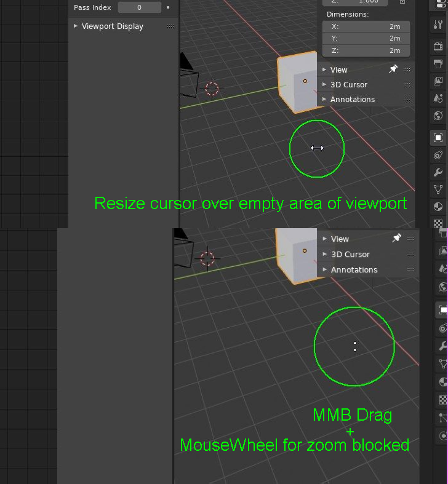The height and width of the screenshot is (484, 448).
Task: Click the lower Annotations panel drag grip
Action: 410,269
